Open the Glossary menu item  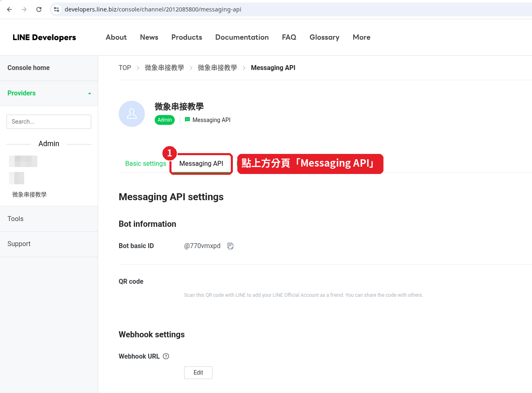(x=324, y=37)
